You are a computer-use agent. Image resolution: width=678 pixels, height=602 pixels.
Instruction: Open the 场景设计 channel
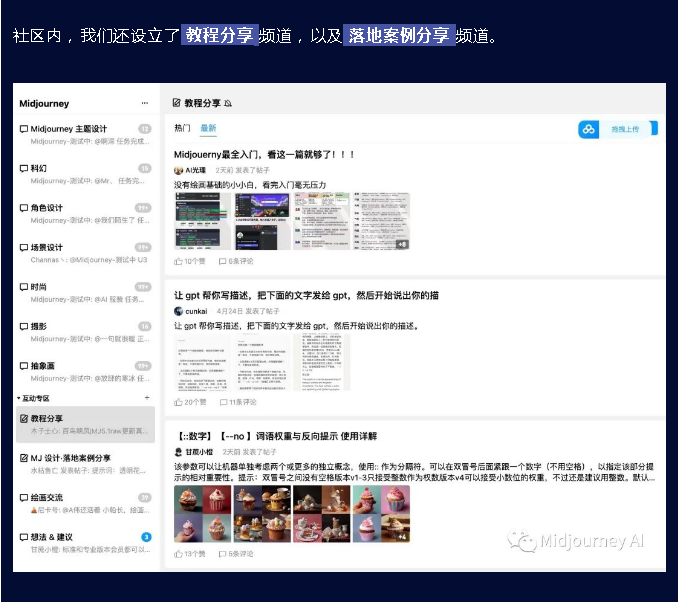(85, 253)
